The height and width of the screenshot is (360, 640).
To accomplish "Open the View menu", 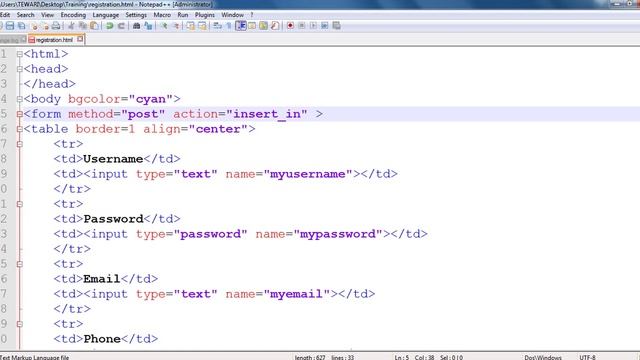I will (x=47, y=15).
